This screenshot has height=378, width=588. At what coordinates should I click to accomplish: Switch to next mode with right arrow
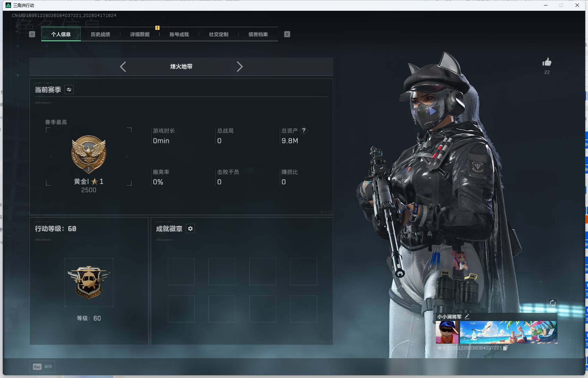(x=240, y=67)
